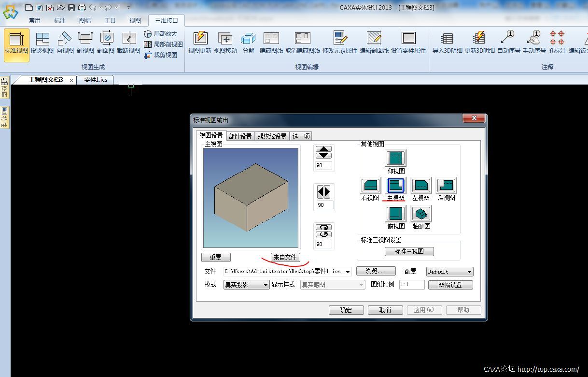Image resolution: width=588 pixels, height=377 pixels.
Task: Choose the 隐藏图线 hide lines tool
Action: [x=271, y=43]
